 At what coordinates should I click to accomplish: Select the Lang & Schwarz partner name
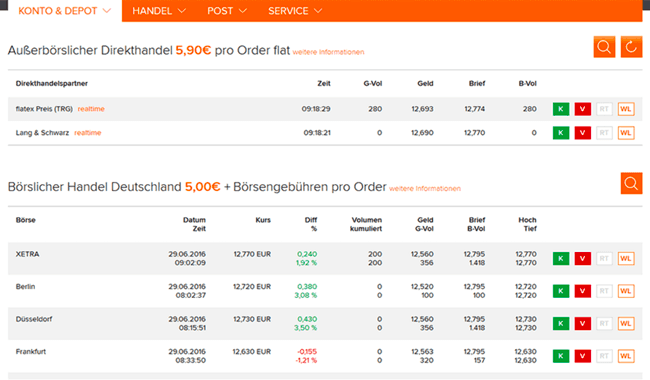42,133
